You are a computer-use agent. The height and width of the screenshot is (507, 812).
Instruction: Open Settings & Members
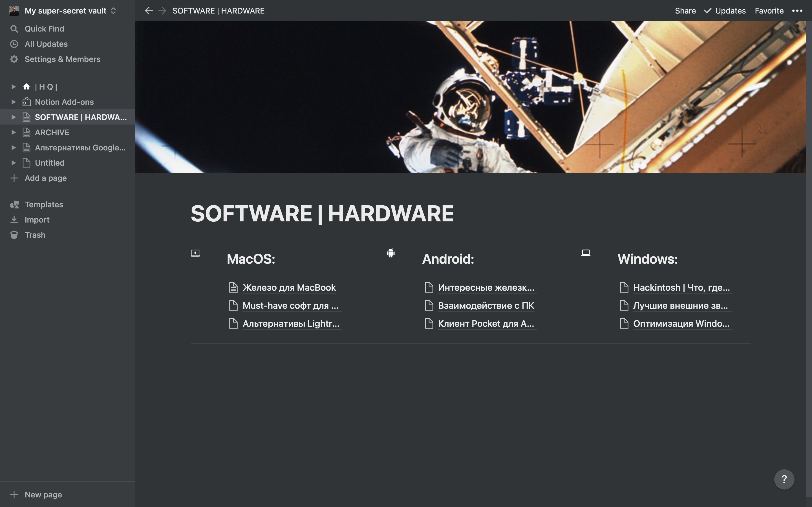click(x=62, y=59)
